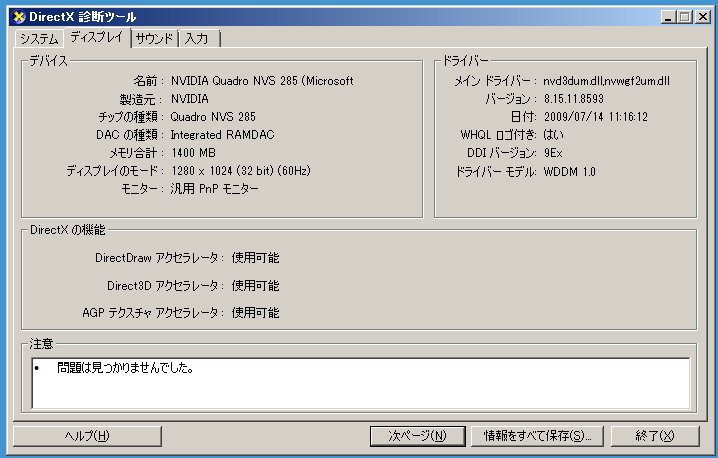Close the DirectX 診断ツール window
The image size is (718, 458).
coord(702,17)
